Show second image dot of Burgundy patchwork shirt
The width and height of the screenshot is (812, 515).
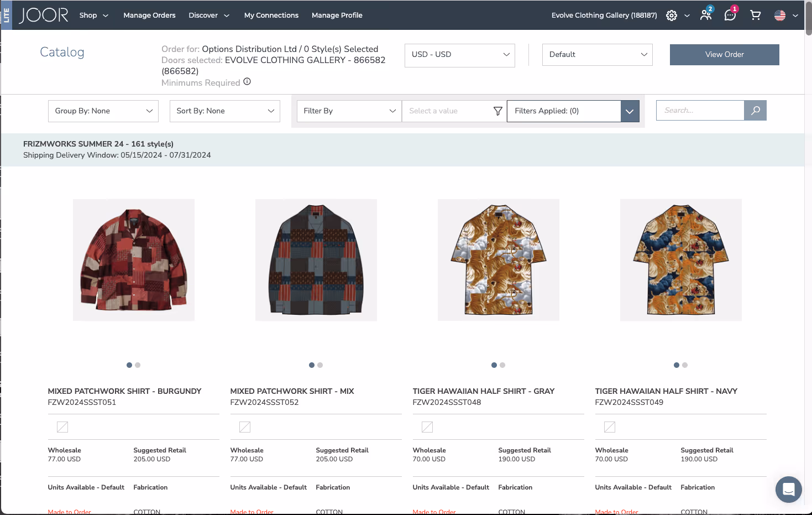pyautogui.click(x=138, y=365)
